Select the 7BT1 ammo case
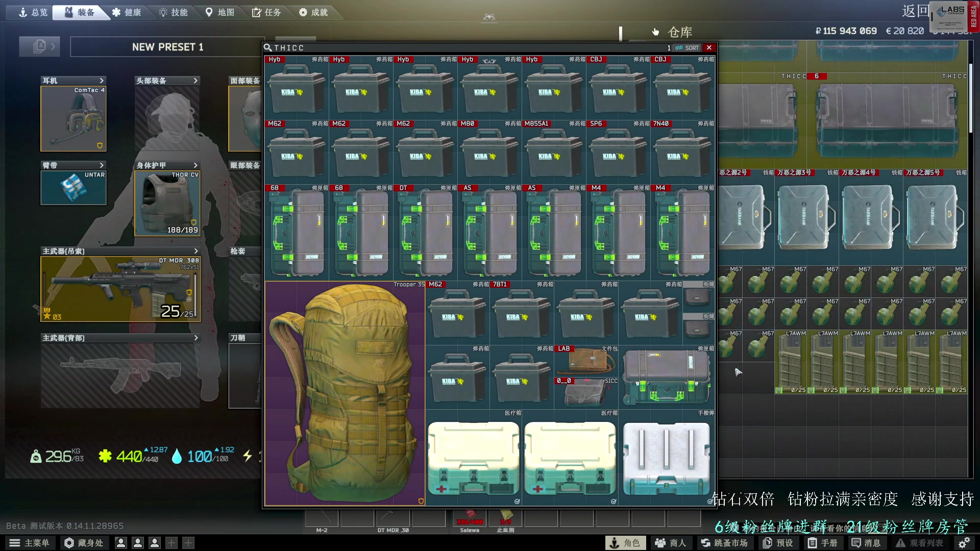 click(x=522, y=313)
